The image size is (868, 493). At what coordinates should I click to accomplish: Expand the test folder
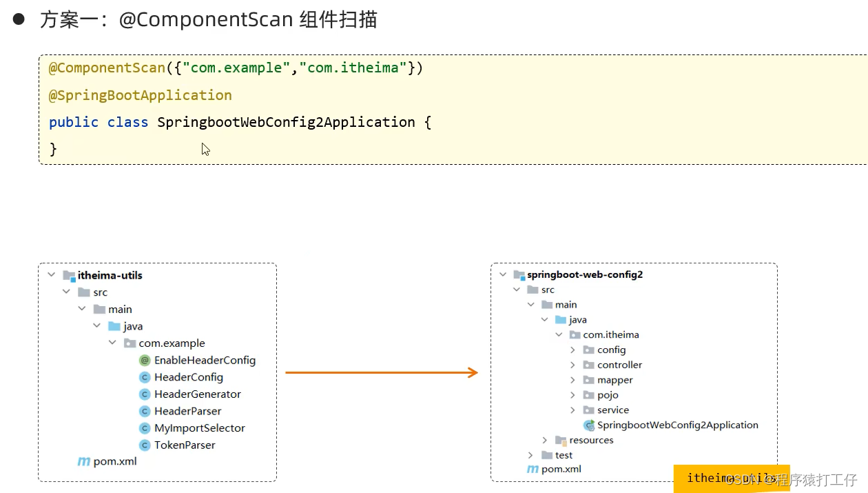click(x=530, y=455)
